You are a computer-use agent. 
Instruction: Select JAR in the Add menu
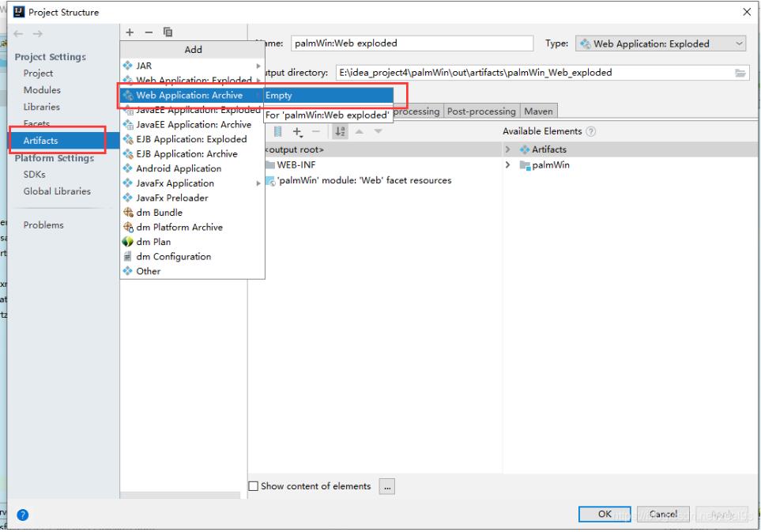tap(192, 66)
